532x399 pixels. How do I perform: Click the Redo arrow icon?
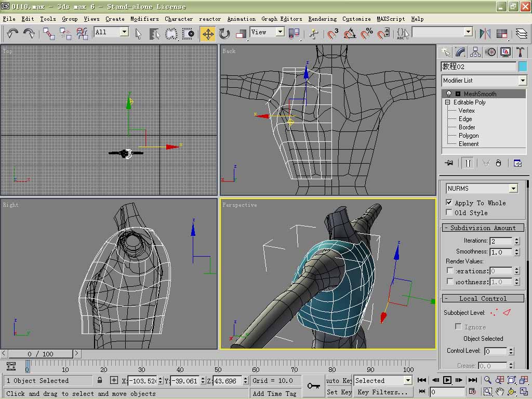[29, 33]
